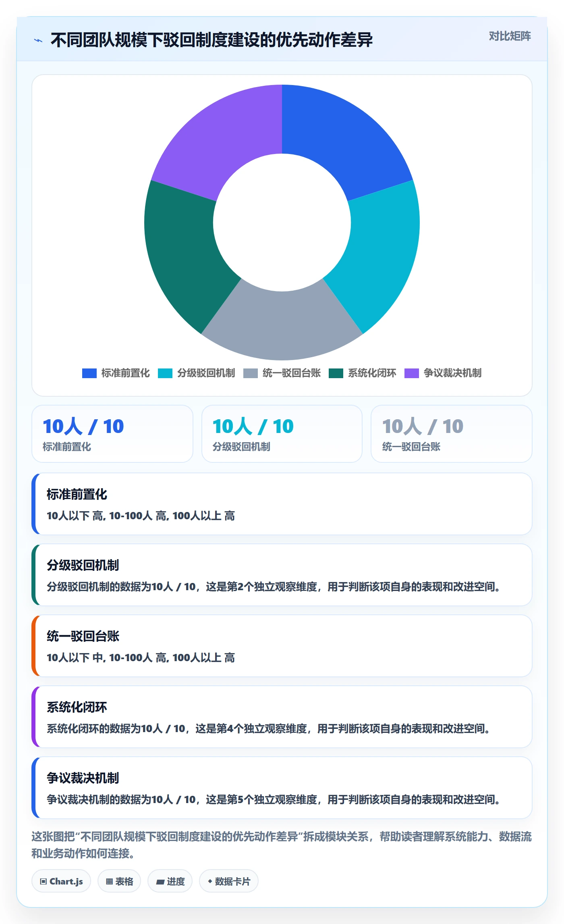Toggle the 统一驳回台账 legend item
This screenshot has height=924, width=564.
pyautogui.click(x=282, y=373)
